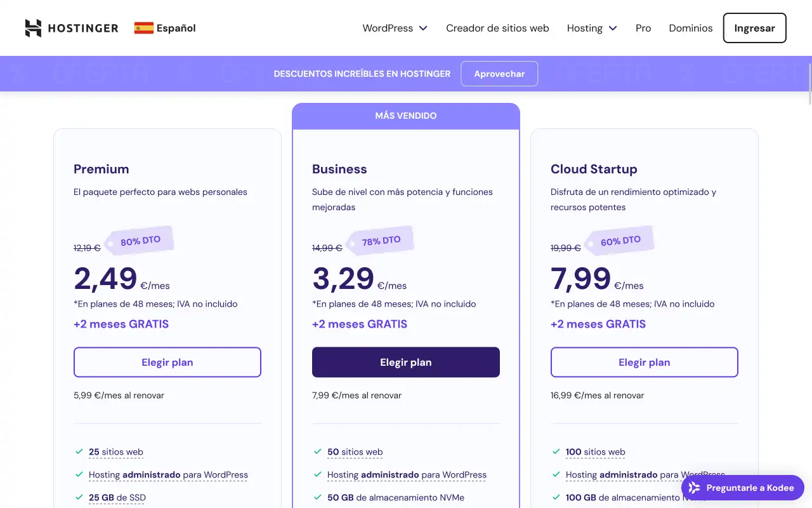Click checkmark beside Cloud Startup 100 sitios web

point(556,452)
